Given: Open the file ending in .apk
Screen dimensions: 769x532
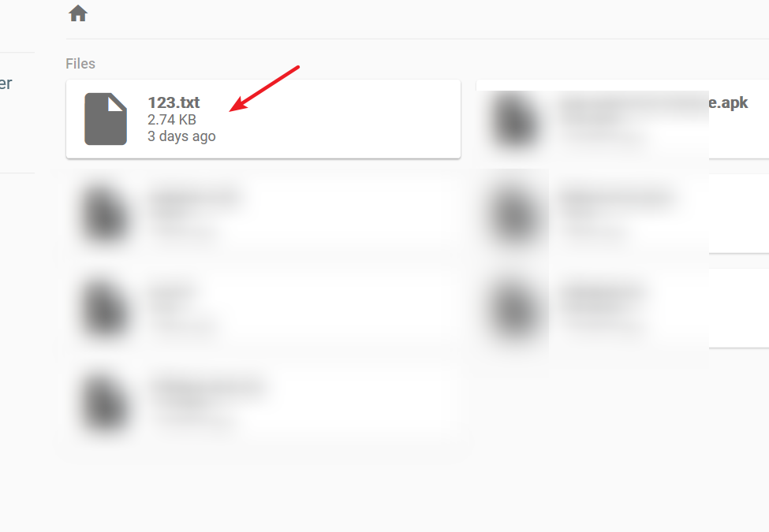Looking at the screenshot, I should click(x=728, y=102).
